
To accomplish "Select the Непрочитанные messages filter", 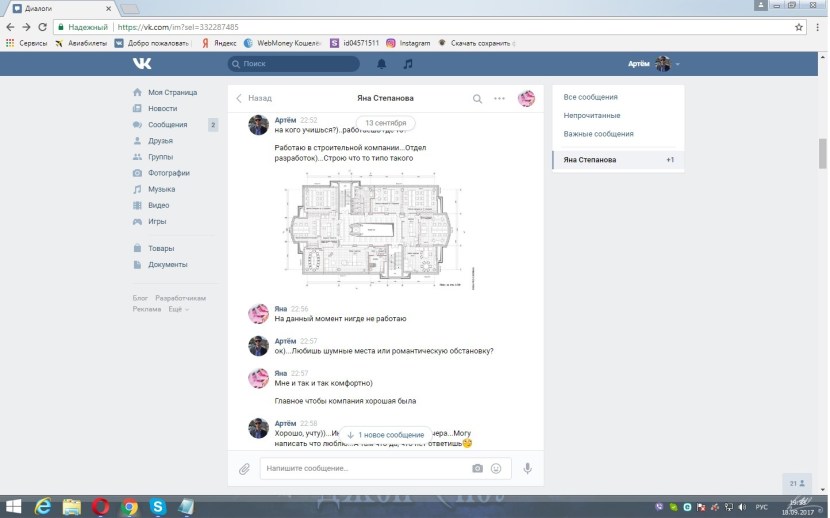I will pyautogui.click(x=591, y=116).
